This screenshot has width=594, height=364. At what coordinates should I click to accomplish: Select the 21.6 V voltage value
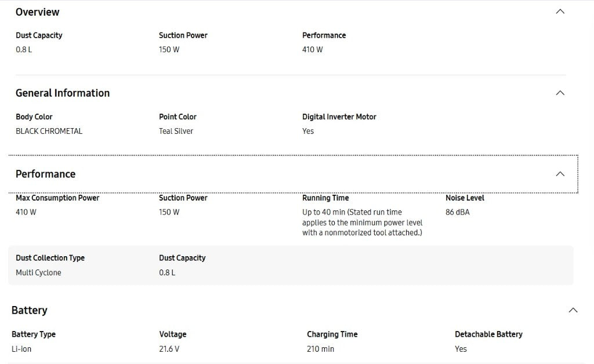click(x=169, y=349)
